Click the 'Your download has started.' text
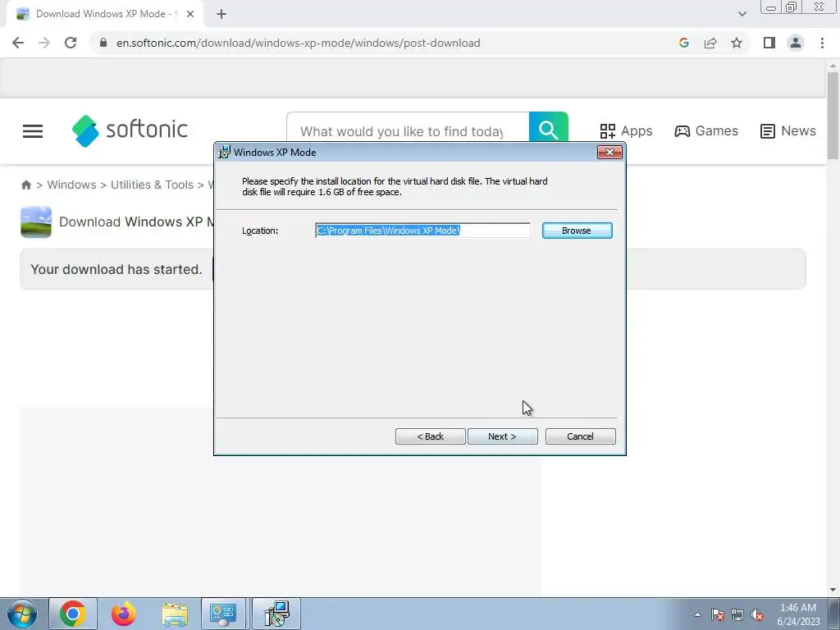The image size is (840, 630). [116, 269]
